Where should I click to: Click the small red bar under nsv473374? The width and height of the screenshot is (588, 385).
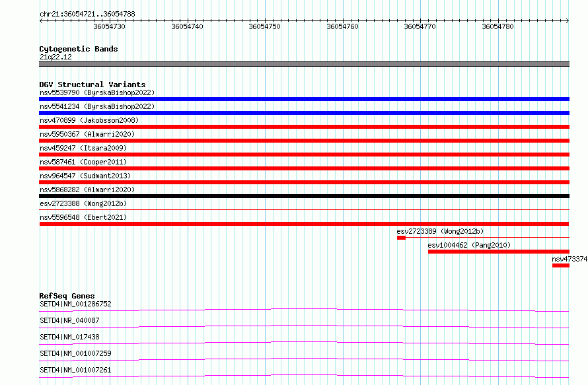pyautogui.click(x=561, y=265)
